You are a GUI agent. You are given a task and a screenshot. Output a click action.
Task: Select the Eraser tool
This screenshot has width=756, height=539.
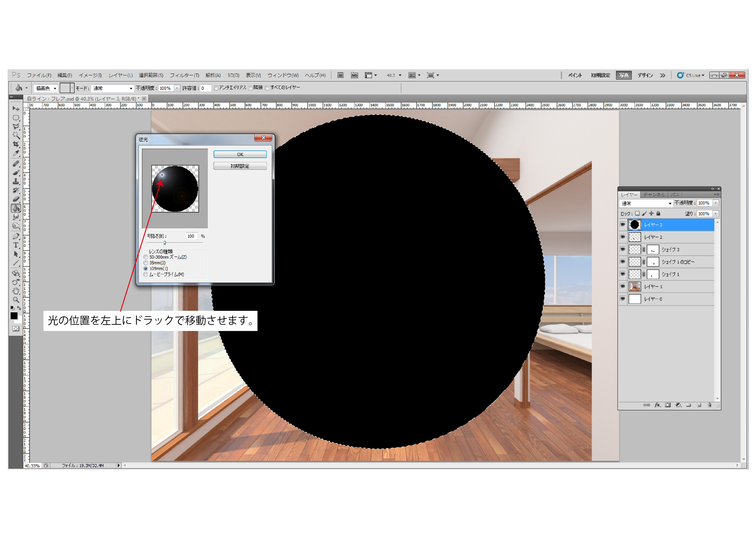[16, 199]
